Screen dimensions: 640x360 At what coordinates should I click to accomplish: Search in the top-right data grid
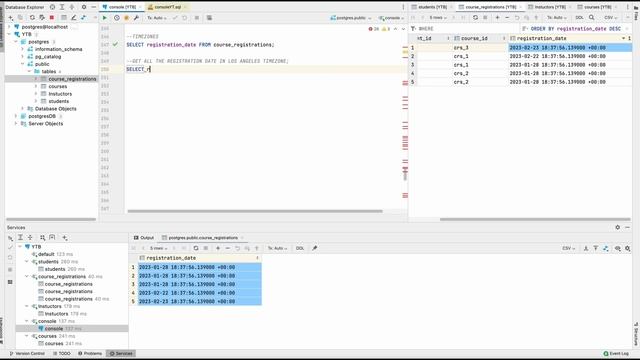(591, 18)
